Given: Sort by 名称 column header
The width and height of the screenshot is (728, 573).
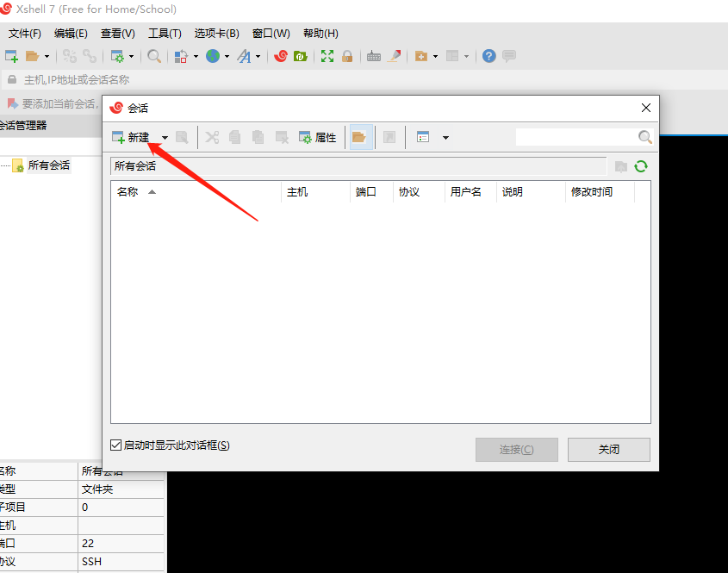Looking at the screenshot, I should point(196,192).
